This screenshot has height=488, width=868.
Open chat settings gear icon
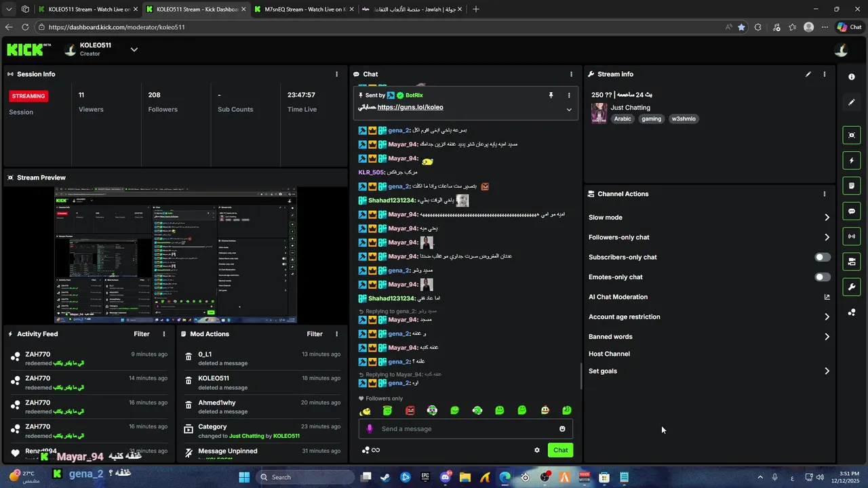tap(537, 450)
